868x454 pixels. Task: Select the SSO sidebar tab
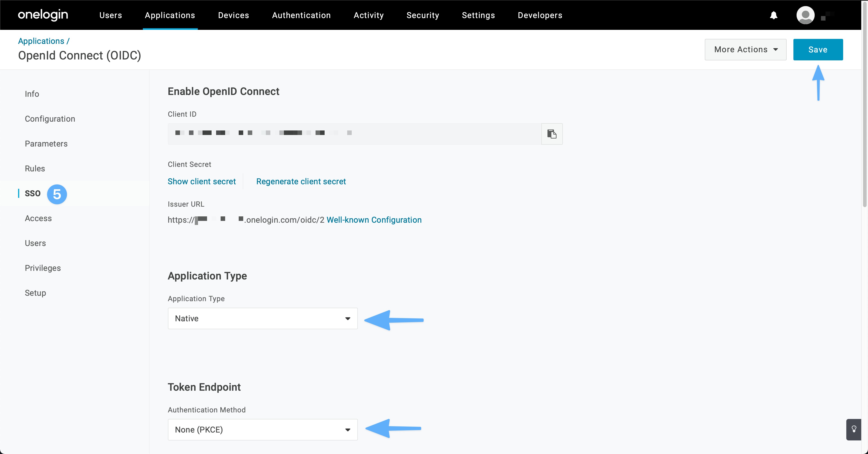(33, 193)
